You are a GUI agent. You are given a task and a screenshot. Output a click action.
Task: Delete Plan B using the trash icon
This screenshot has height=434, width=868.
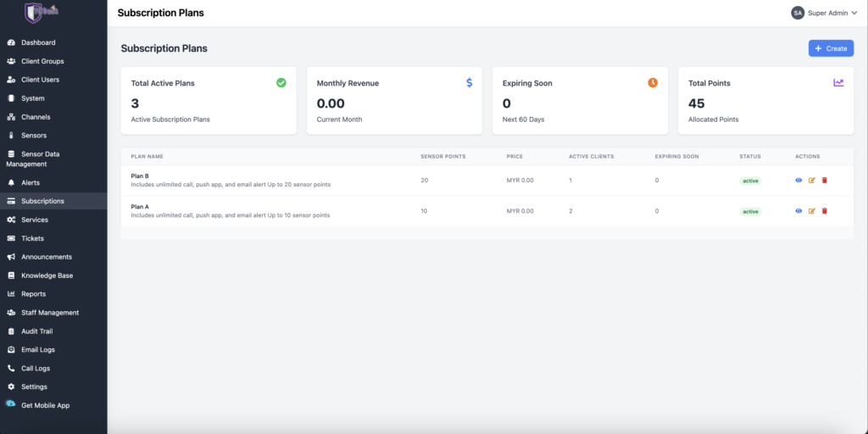tap(825, 180)
